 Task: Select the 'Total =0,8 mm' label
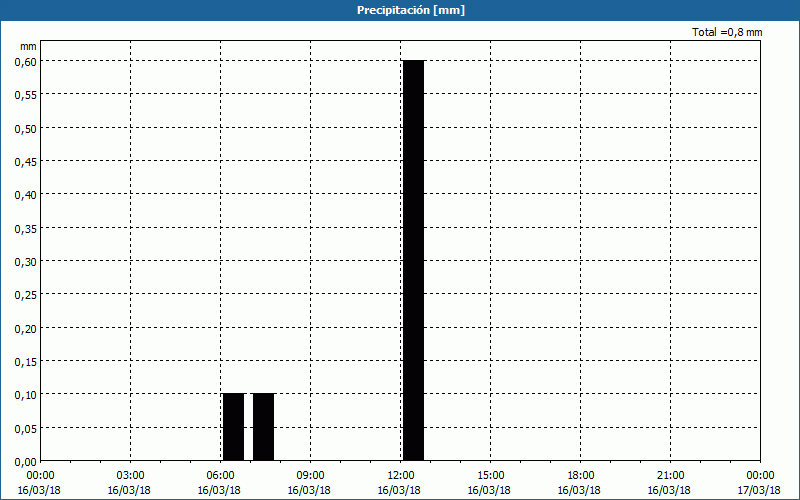[x=727, y=32]
